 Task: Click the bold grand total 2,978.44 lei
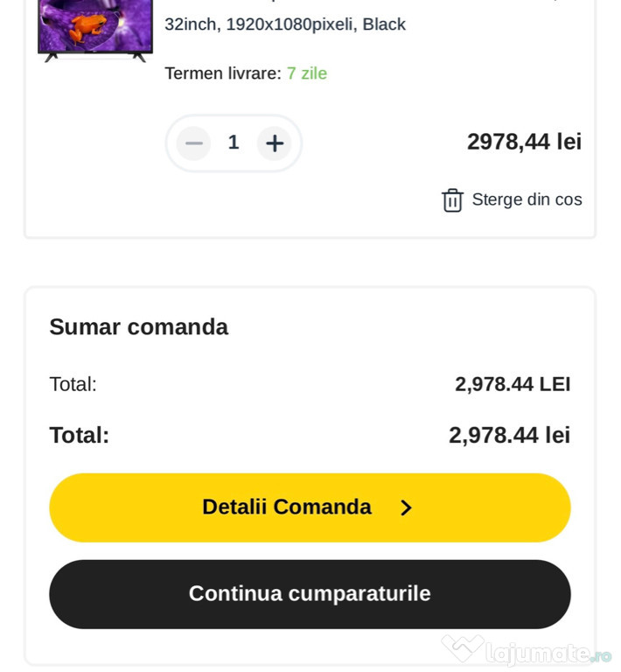[x=509, y=436]
